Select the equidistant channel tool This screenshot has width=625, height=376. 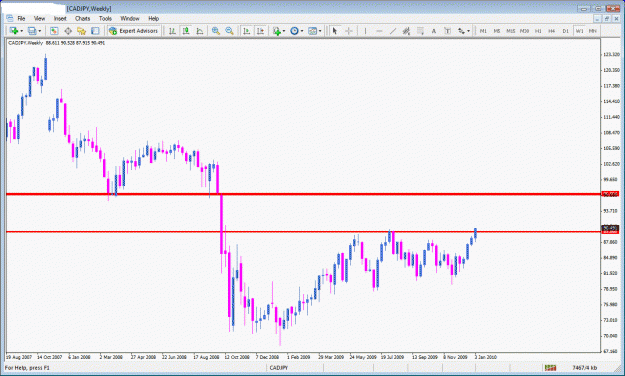click(x=406, y=31)
